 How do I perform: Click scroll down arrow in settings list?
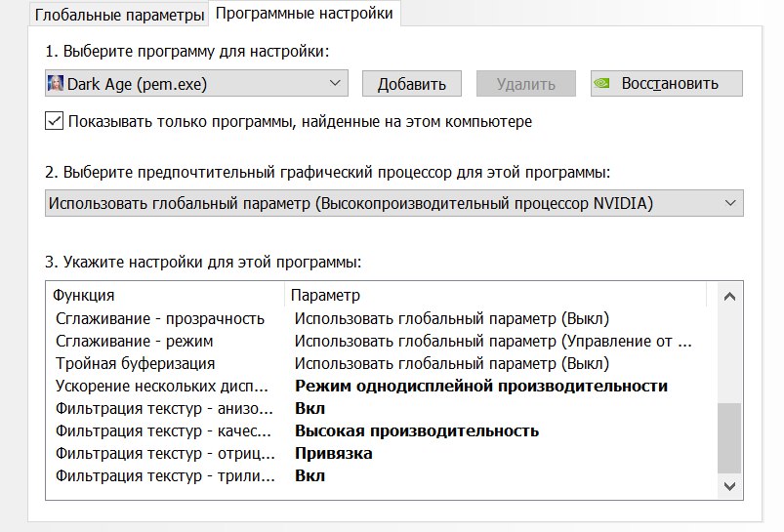729,486
